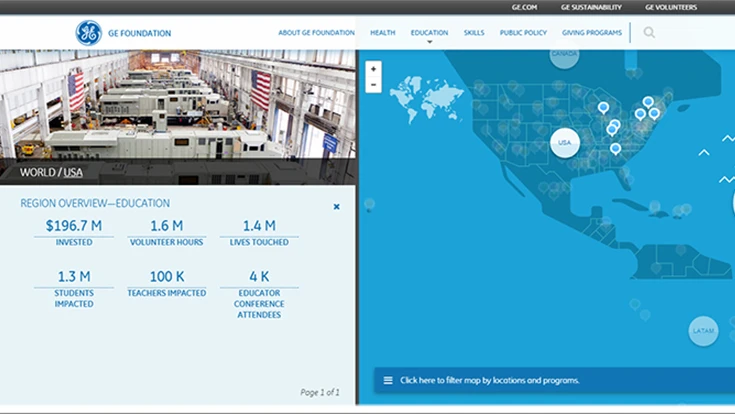Open Giving Programs section

pyautogui.click(x=592, y=33)
